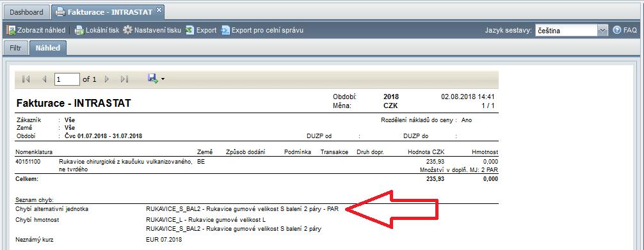Go to last report page
Screen dimensions: 644x250
coord(125,79)
